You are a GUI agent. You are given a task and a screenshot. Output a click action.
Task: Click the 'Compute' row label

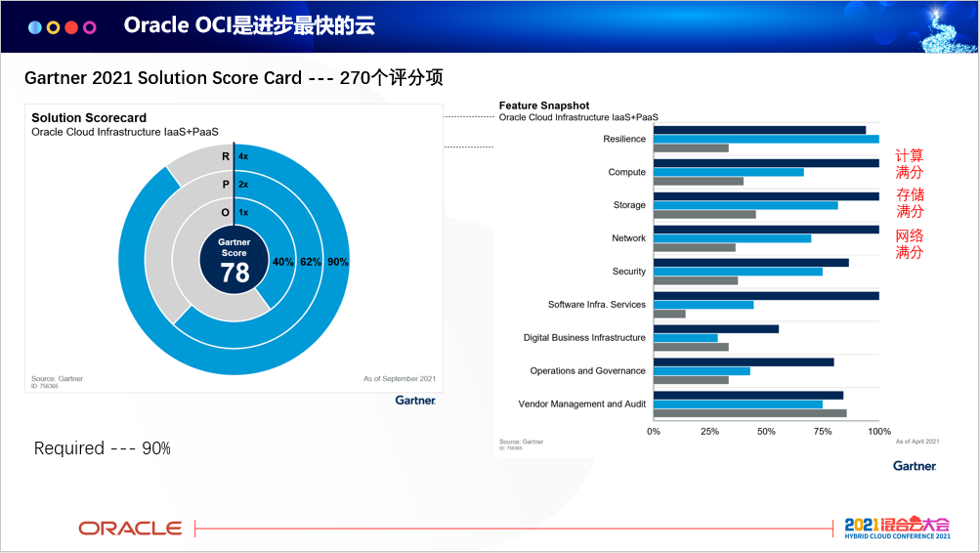coord(627,172)
